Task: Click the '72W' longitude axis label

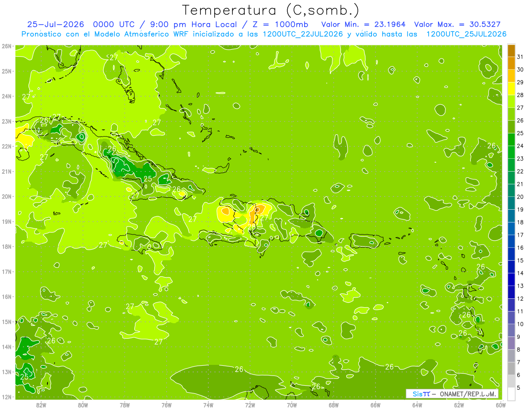Action: point(250,405)
